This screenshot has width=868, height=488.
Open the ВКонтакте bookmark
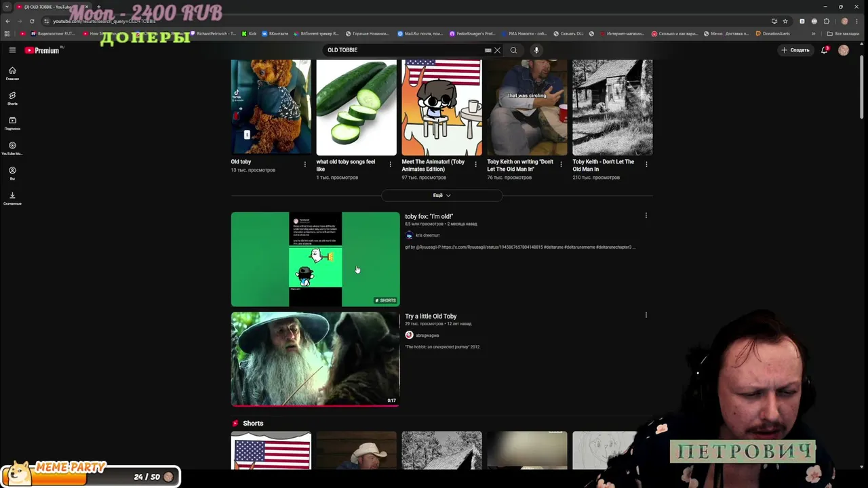(x=274, y=33)
